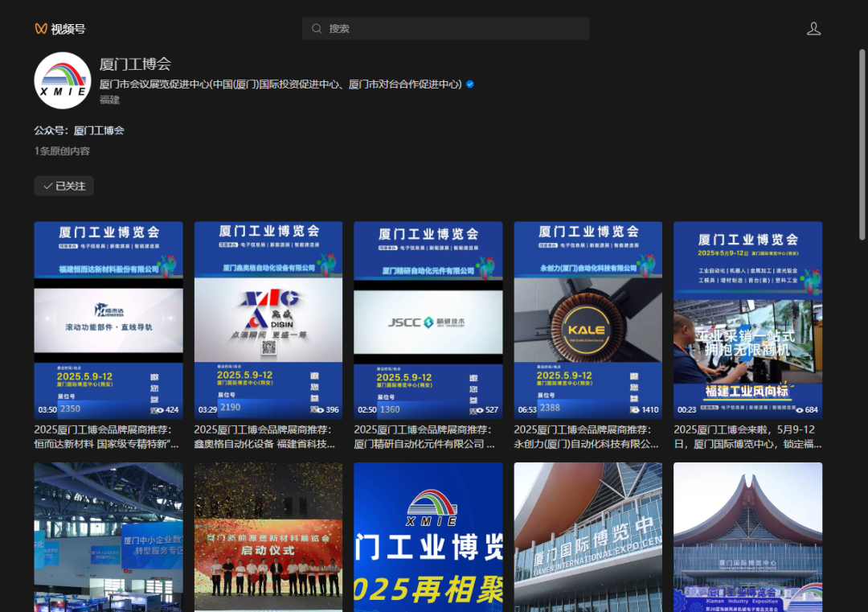The image size is (868, 612).
Task: Open the JSCC 精研自动化 video thumbnail
Action: pyautogui.click(x=428, y=320)
